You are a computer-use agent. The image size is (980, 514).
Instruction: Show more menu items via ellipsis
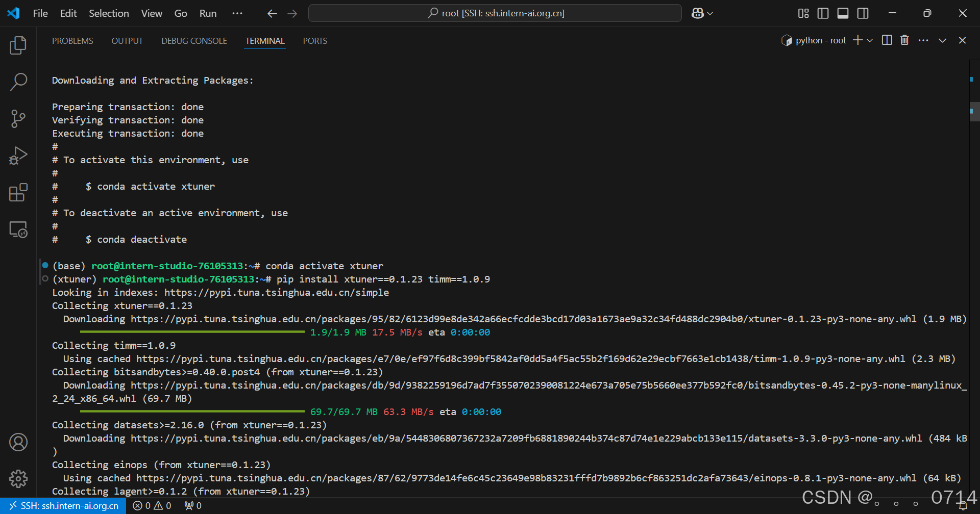237,13
